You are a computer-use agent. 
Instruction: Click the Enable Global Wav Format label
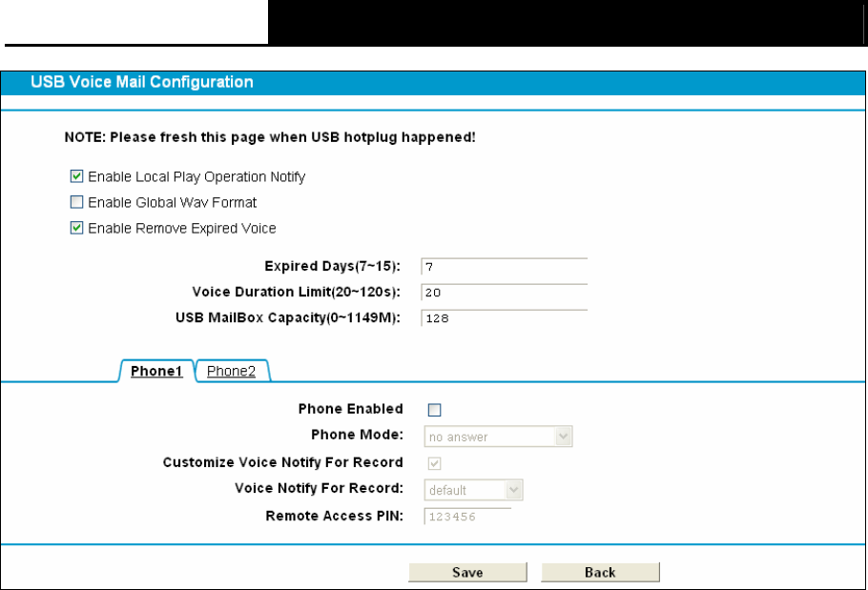172,202
